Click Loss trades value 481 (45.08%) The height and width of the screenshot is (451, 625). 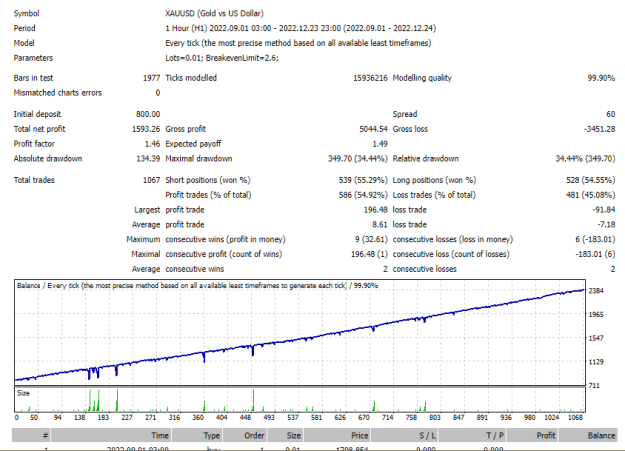coord(591,195)
